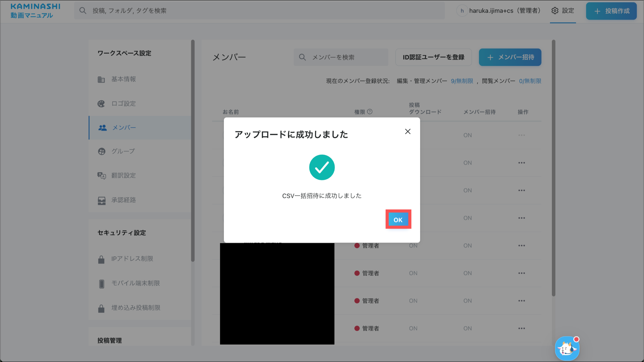Click ID認証ユーザーを登録 button
The width and height of the screenshot is (644, 362).
point(433,57)
